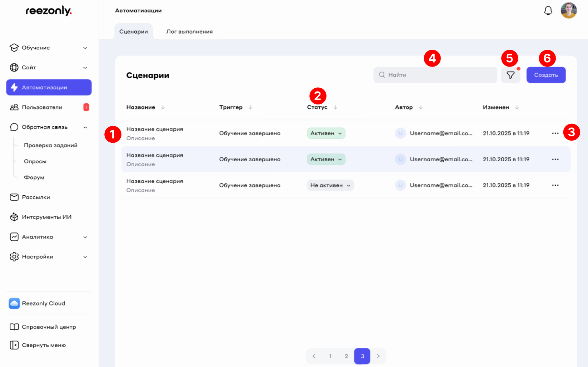Open the filter funnel icon
This screenshot has width=588, height=367.
[x=510, y=75]
